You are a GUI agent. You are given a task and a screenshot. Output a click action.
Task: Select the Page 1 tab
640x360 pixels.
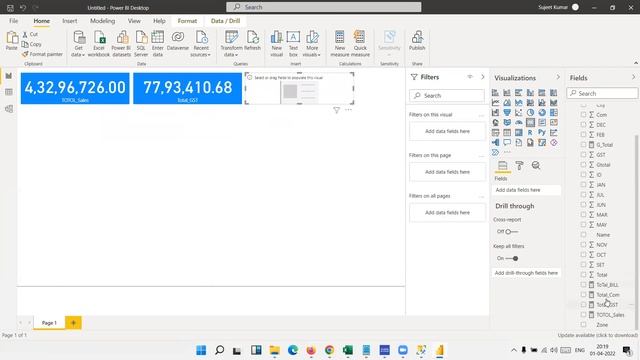pos(49,323)
